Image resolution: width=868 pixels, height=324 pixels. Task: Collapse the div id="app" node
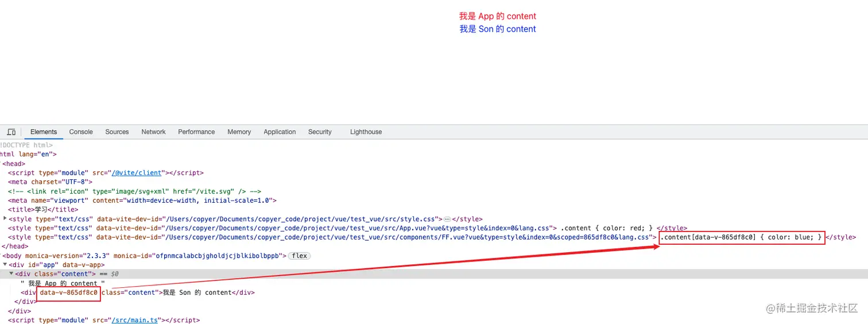click(5, 265)
